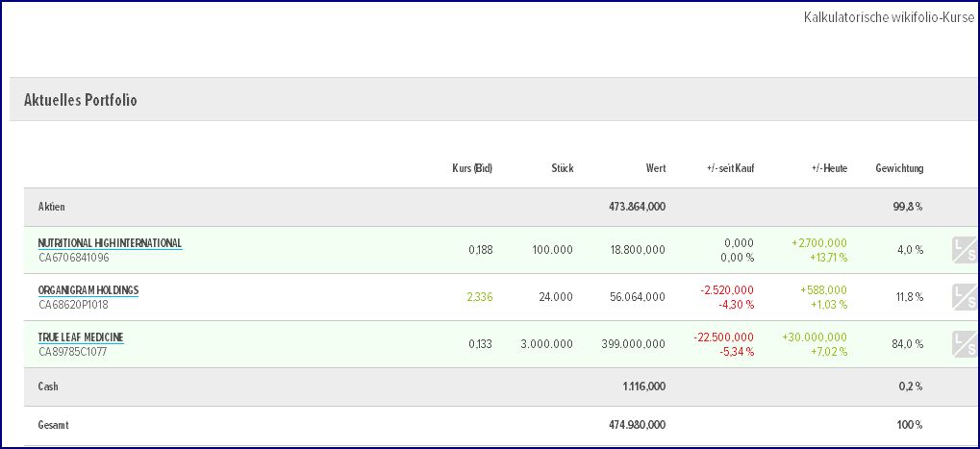Click the Stück column header
This screenshot has height=449, width=980.
pos(562,168)
